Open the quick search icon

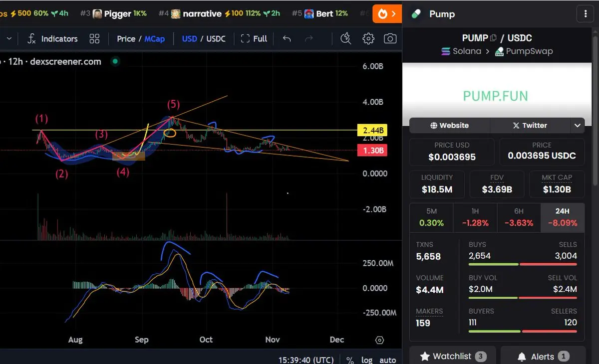[345, 38]
